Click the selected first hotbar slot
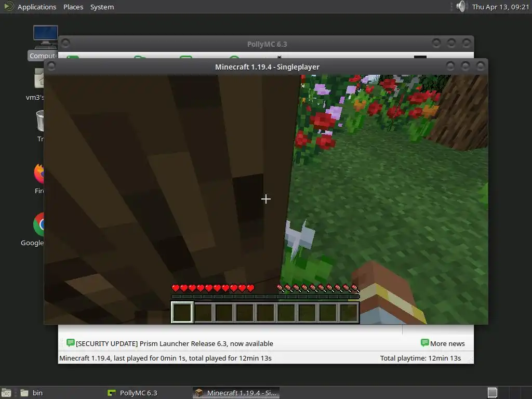Screen dimensions: 532x399 pos(182,312)
